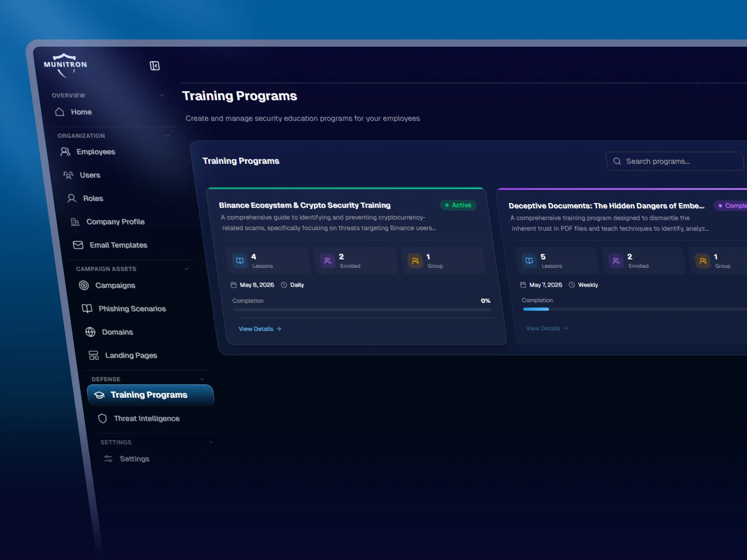Collapse the Settings section chevron
Image resolution: width=747 pixels, height=560 pixels.
pos(211,442)
